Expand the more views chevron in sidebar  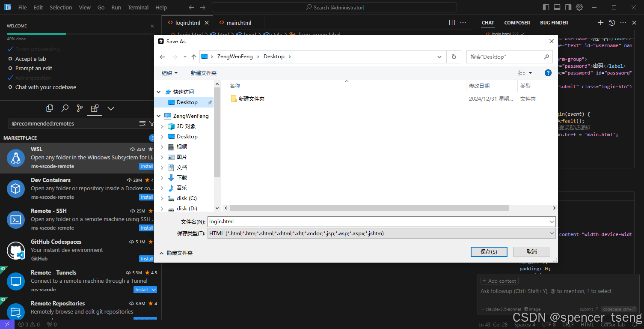click(111, 108)
